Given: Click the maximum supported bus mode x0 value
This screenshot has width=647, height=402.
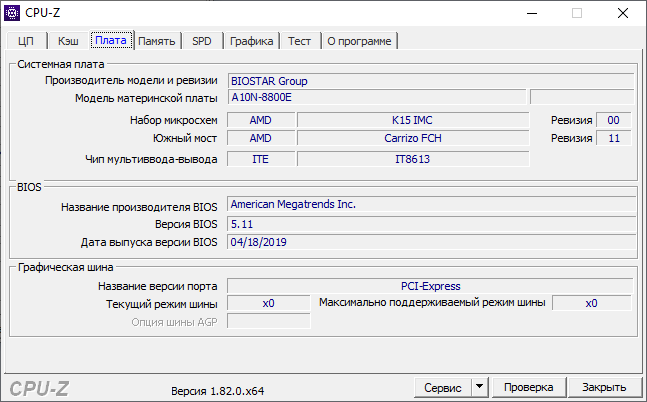Looking at the screenshot, I should click(x=592, y=303).
